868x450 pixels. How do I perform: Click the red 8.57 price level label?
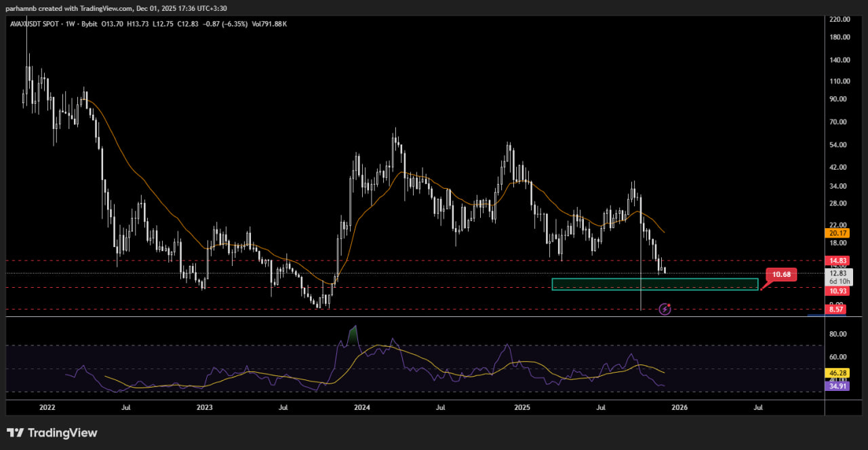tap(839, 310)
